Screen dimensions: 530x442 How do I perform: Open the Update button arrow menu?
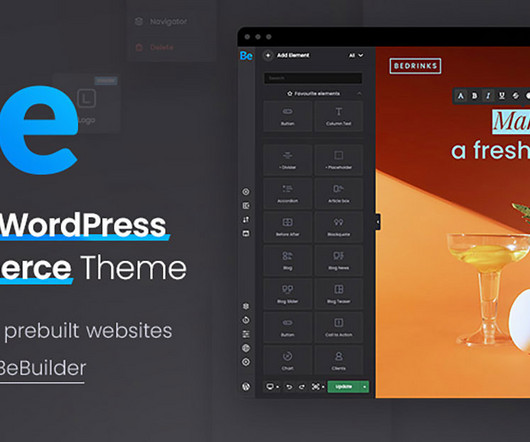(x=364, y=387)
